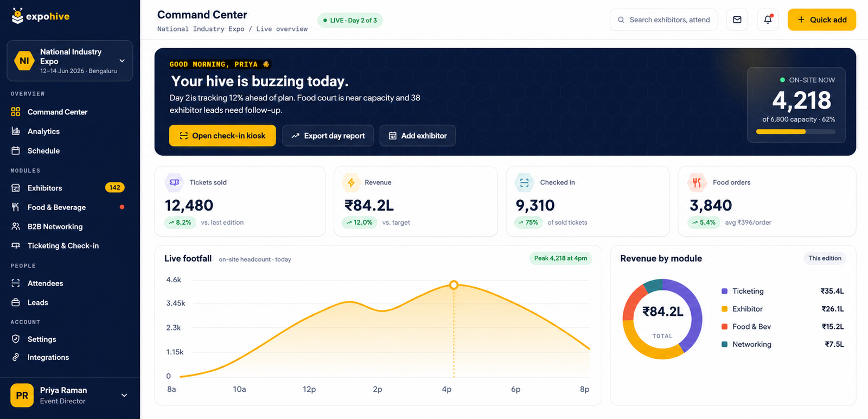Image resolution: width=868 pixels, height=419 pixels.
Task: Click the expohive bee logo
Action: (x=17, y=16)
